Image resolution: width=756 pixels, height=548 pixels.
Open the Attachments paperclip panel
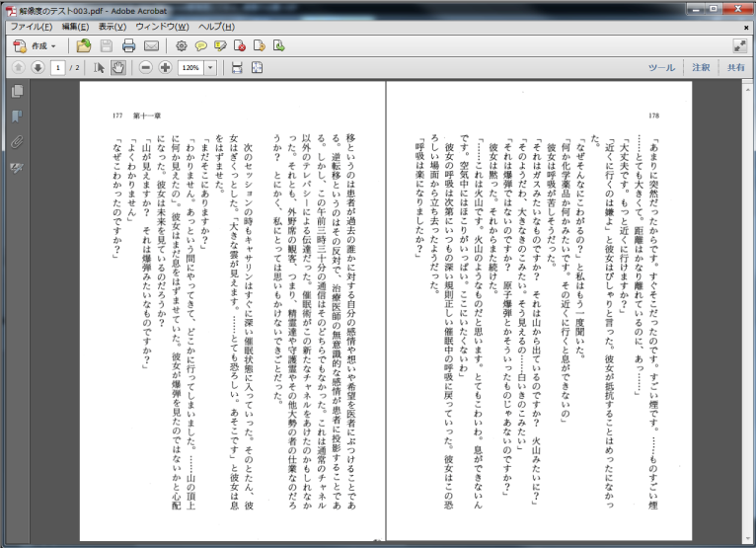[17, 142]
